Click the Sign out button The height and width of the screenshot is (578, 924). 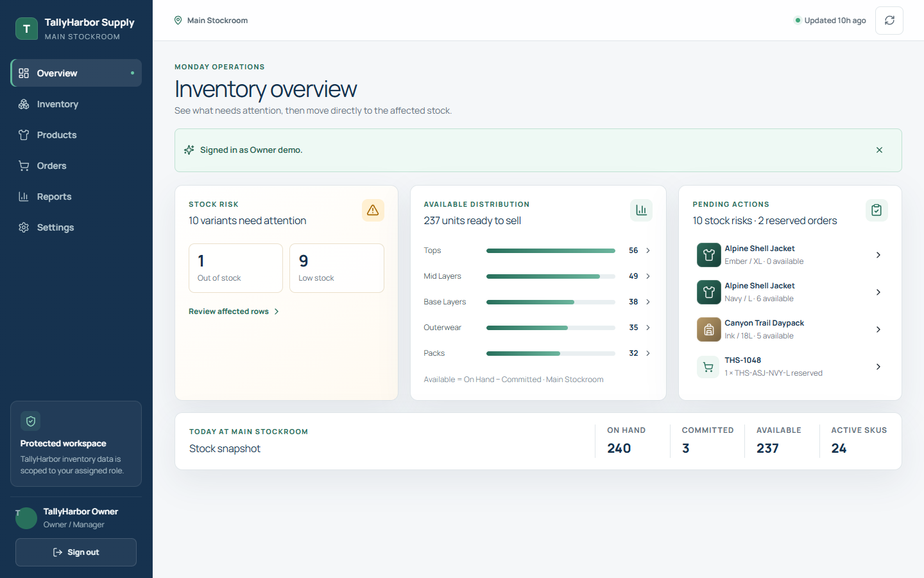pyautogui.click(x=76, y=552)
